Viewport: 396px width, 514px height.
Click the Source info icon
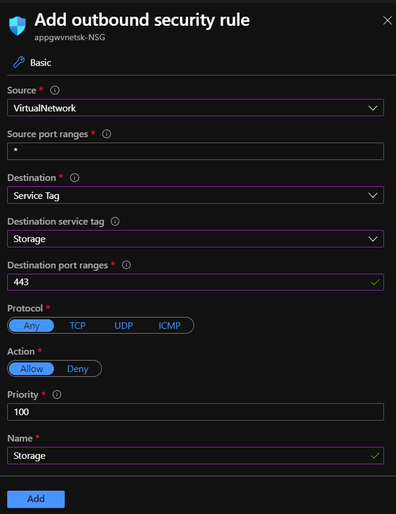55,90
